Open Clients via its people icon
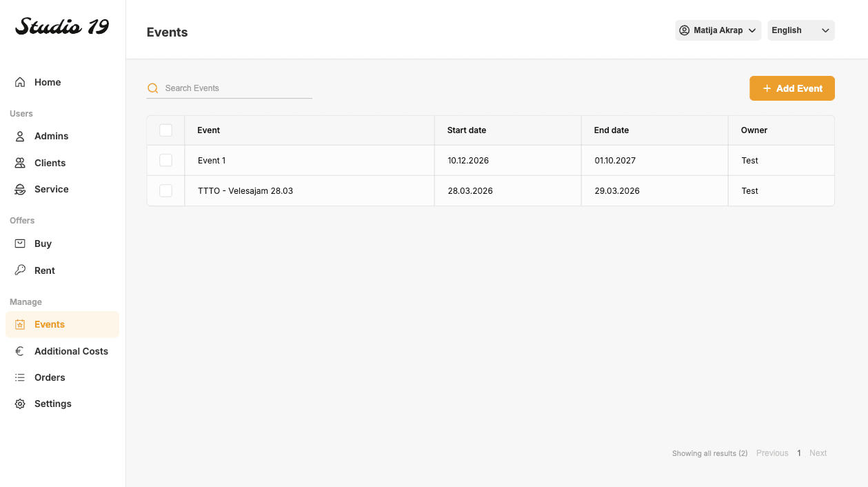The height and width of the screenshot is (487, 868). [x=20, y=162]
